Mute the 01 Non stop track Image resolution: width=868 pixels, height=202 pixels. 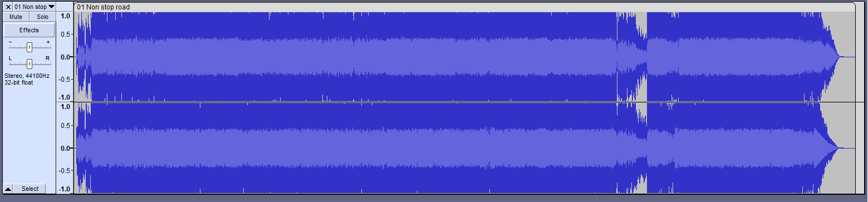(x=16, y=17)
